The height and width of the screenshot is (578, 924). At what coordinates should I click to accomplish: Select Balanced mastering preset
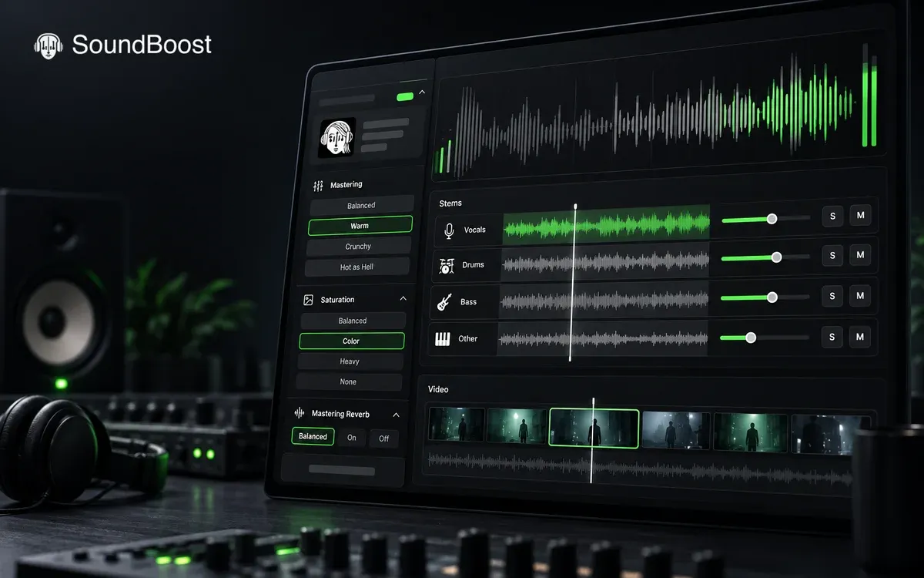361,206
